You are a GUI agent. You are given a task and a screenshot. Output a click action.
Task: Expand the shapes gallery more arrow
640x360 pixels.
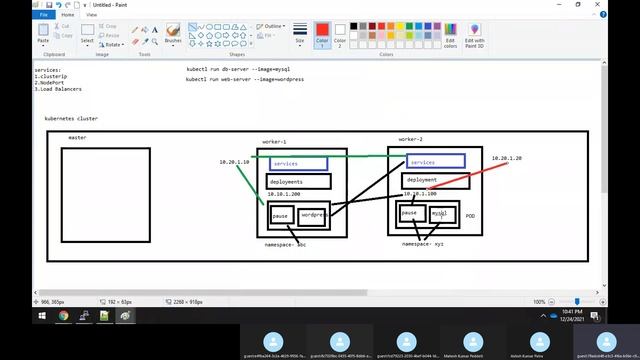(x=251, y=44)
